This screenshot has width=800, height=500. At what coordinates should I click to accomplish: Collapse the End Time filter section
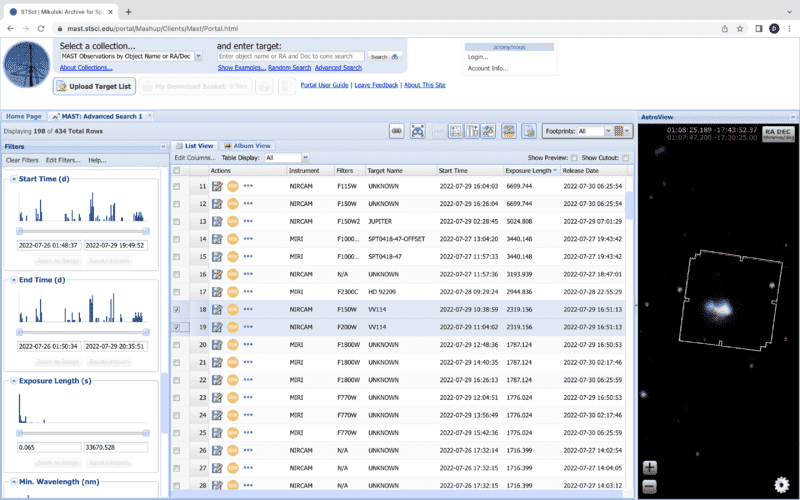point(14,280)
